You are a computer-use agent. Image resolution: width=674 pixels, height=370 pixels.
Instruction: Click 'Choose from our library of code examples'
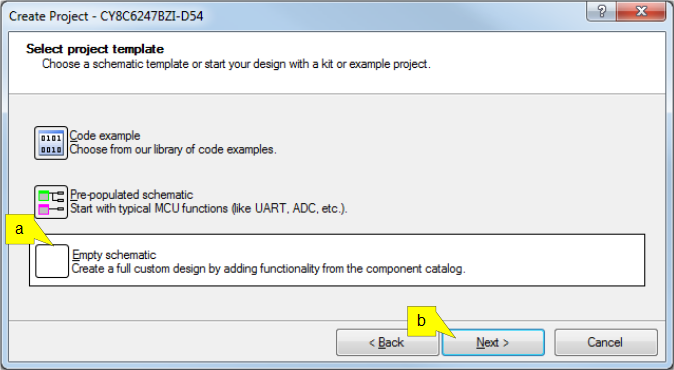click(x=173, y=150)
